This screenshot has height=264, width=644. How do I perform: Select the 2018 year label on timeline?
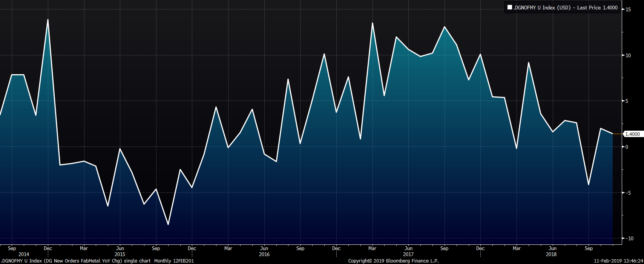pos(551,255)
